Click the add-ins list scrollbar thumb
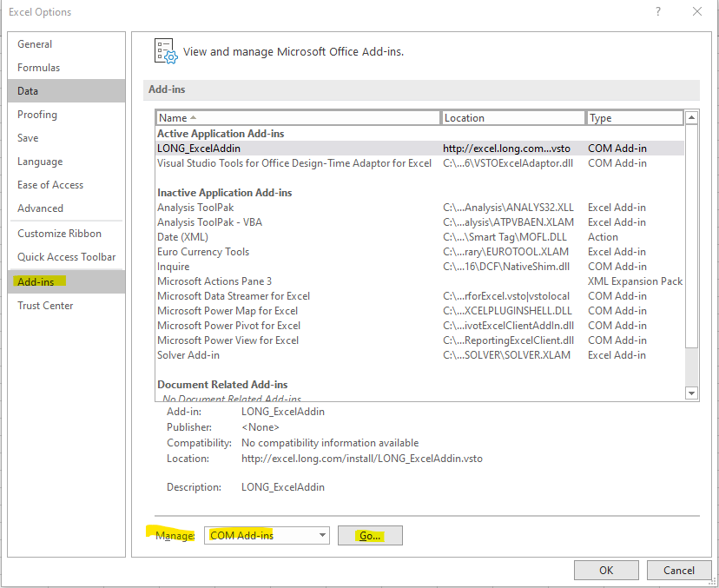 click(x=691, y=235)
